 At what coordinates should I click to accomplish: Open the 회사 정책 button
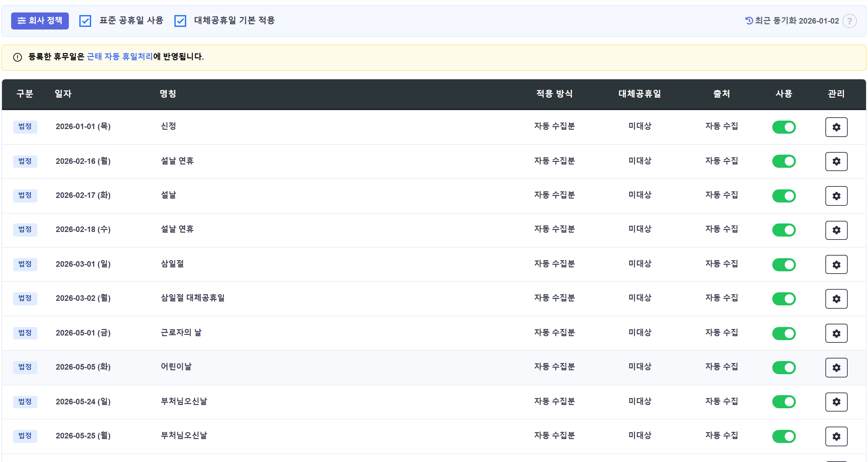click(40, 21)
